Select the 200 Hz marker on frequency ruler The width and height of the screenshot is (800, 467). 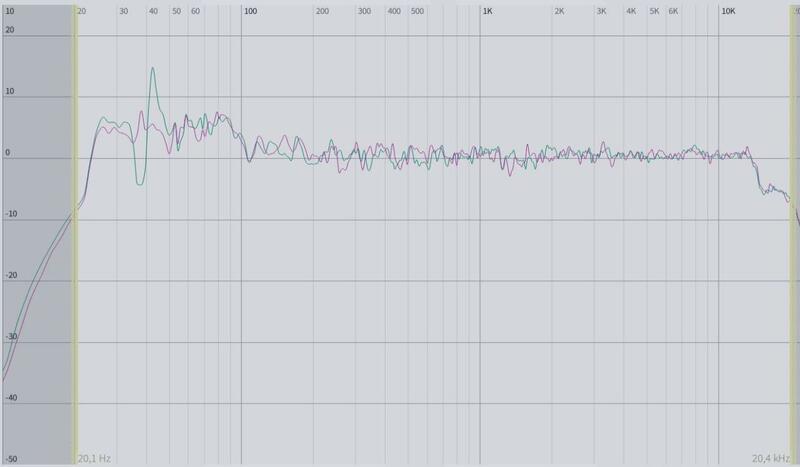(322, 10)
